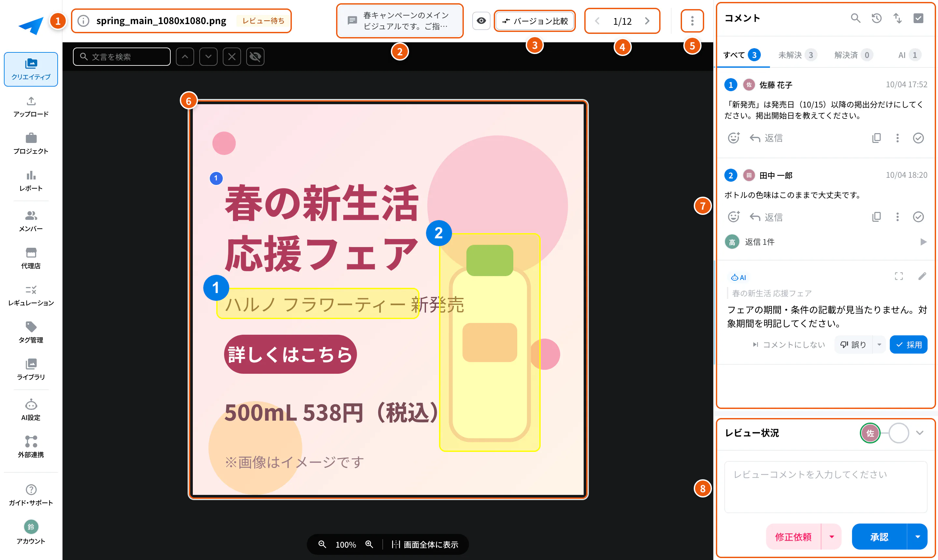The height and width of the screenshot is (560, 938).
Task: Go to previous creative
Action: (597, 21)
